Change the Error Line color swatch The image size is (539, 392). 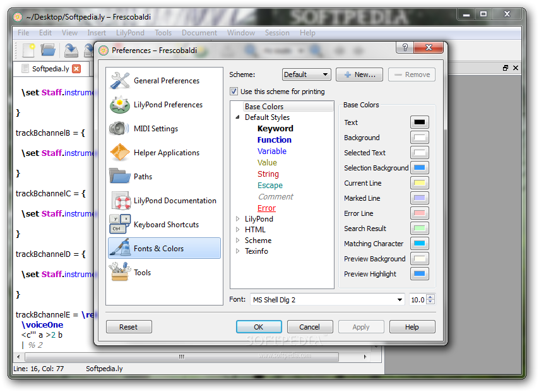click(419, 213)
